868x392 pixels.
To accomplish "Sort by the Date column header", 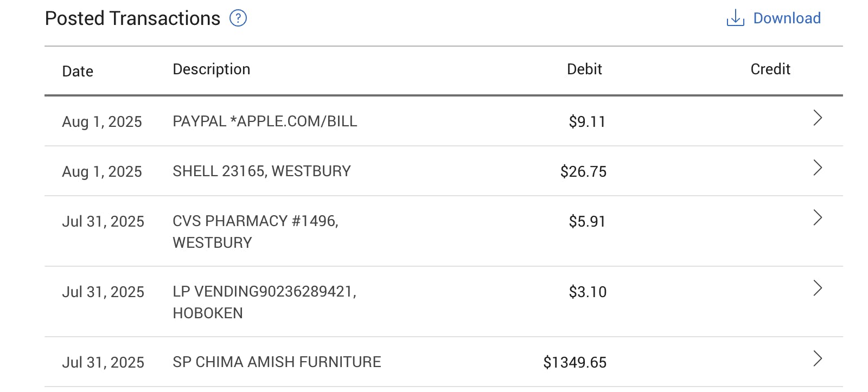I will tap(78, 72).
